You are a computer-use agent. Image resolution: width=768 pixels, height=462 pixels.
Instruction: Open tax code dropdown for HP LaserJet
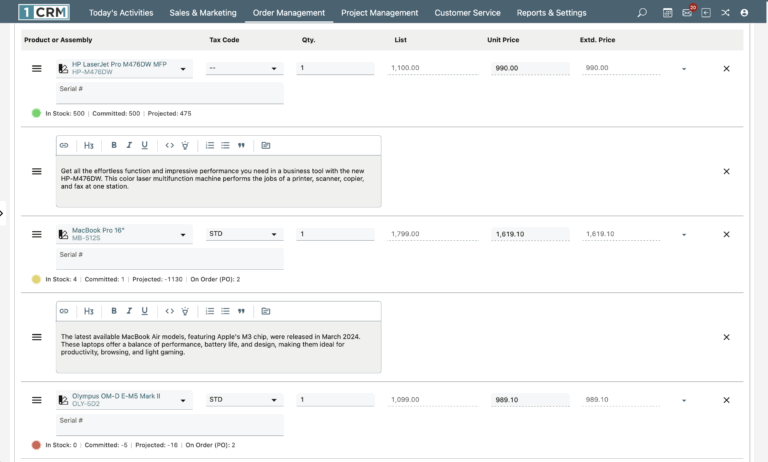tap(244, 68)
